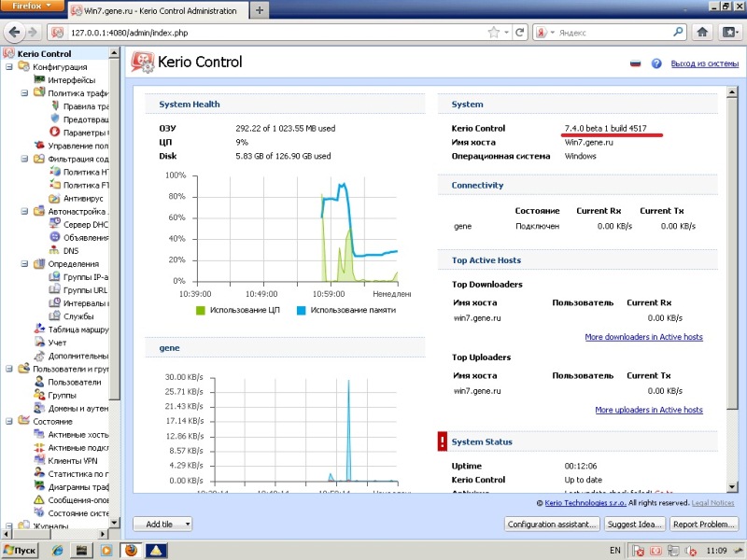
Task: Open the Kerio Technologies s.r.o. link
Action: [585, 503]
